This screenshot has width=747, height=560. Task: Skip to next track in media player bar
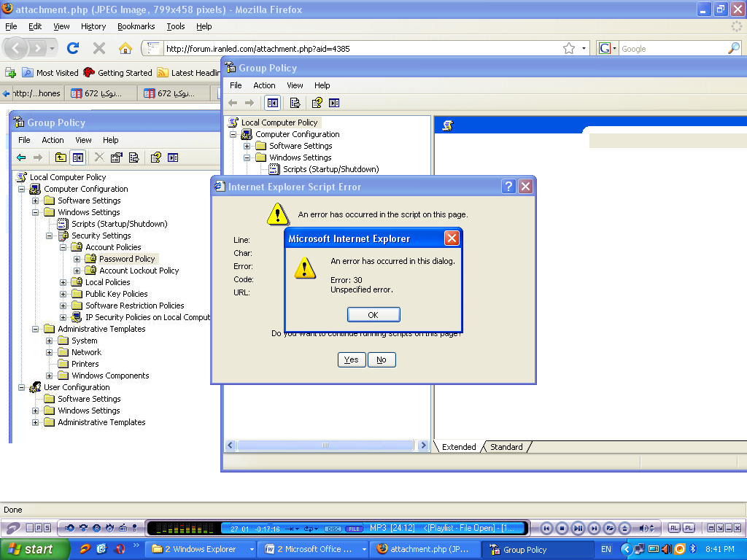pos(594,528)
